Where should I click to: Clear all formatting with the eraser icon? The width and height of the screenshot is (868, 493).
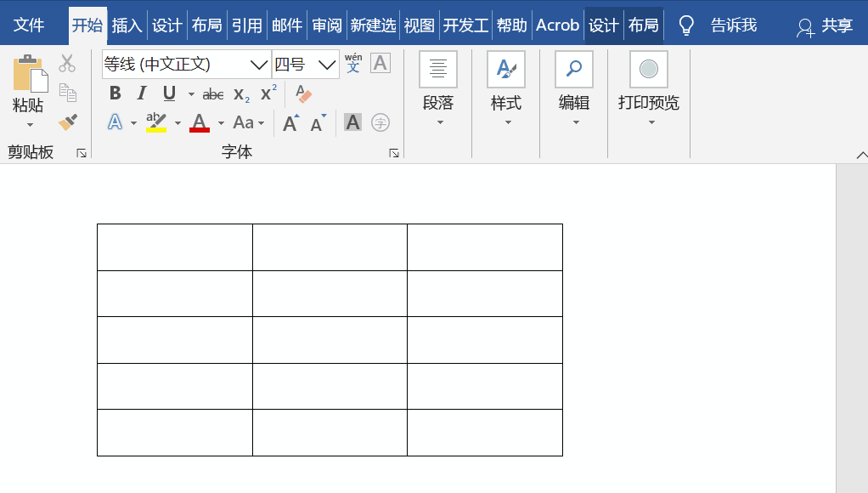coord(302,93)
